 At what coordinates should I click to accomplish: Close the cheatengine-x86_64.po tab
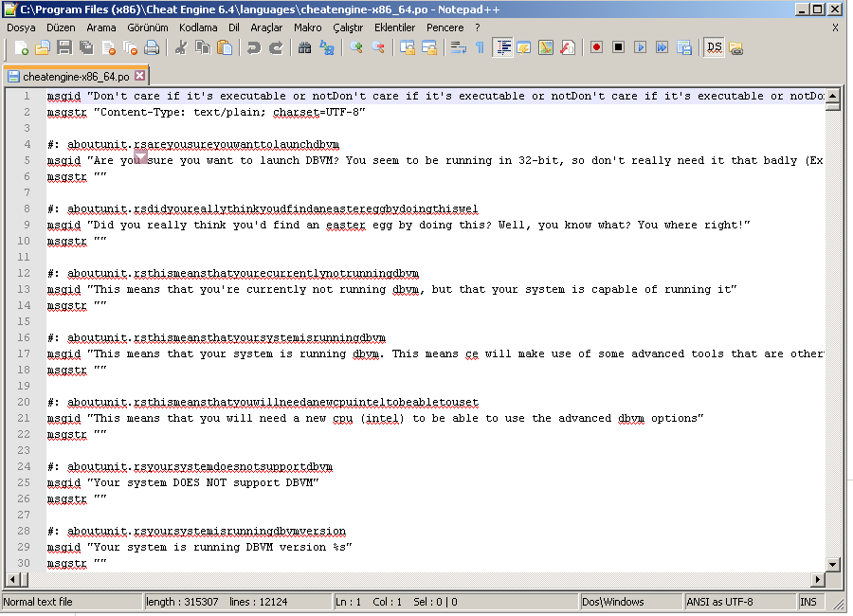[139, 76]
